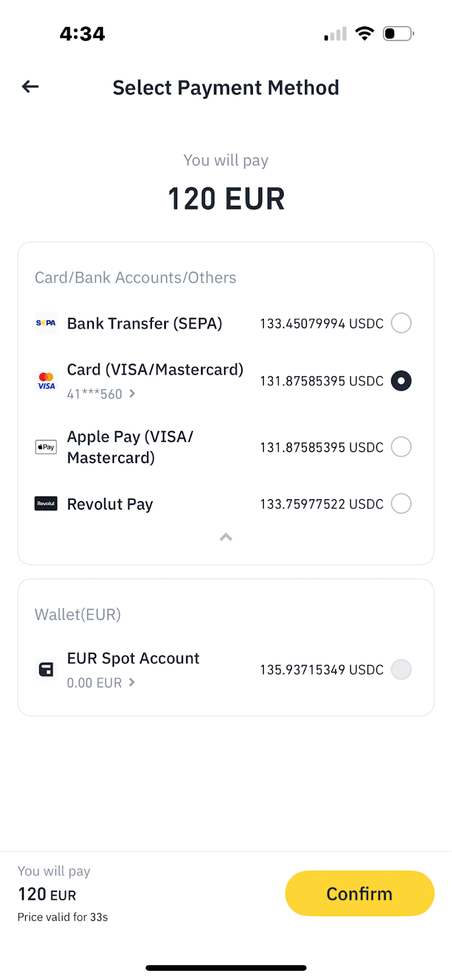Tap the 131.87585395 USDC Apple Pay amount

click(x=322, y=448)
